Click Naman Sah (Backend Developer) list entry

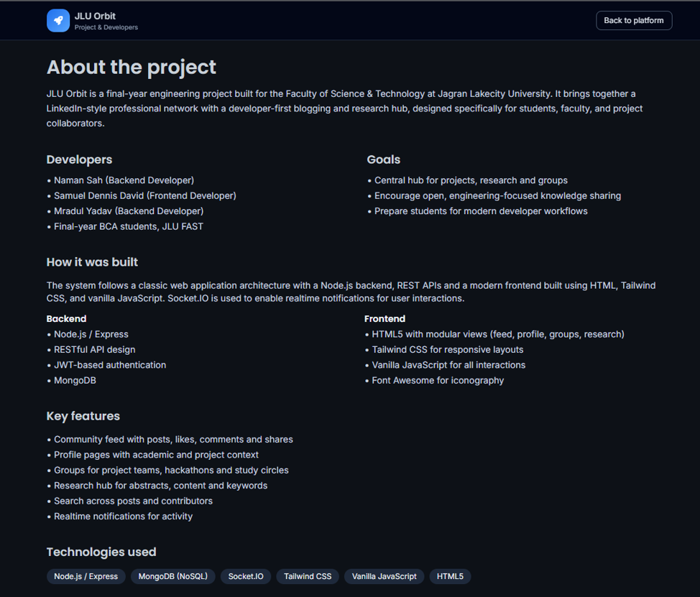point(124,180)
